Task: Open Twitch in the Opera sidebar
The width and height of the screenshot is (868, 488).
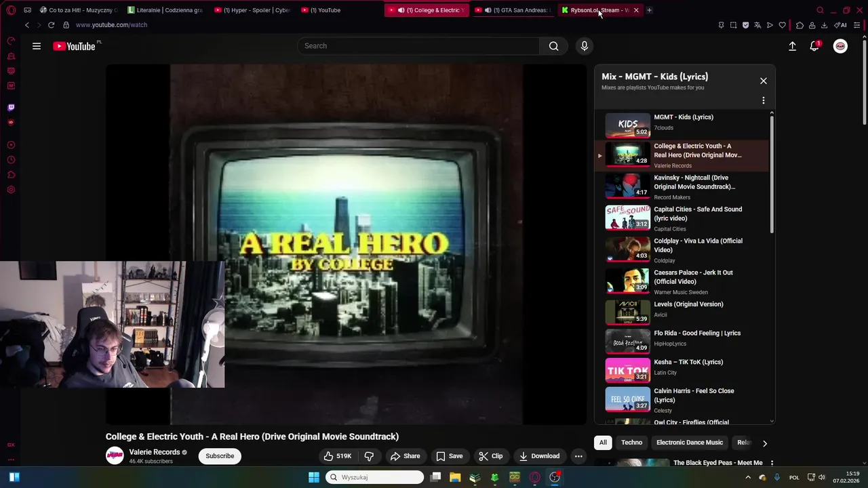Action: pyautogui.click(x=11, y=108)
